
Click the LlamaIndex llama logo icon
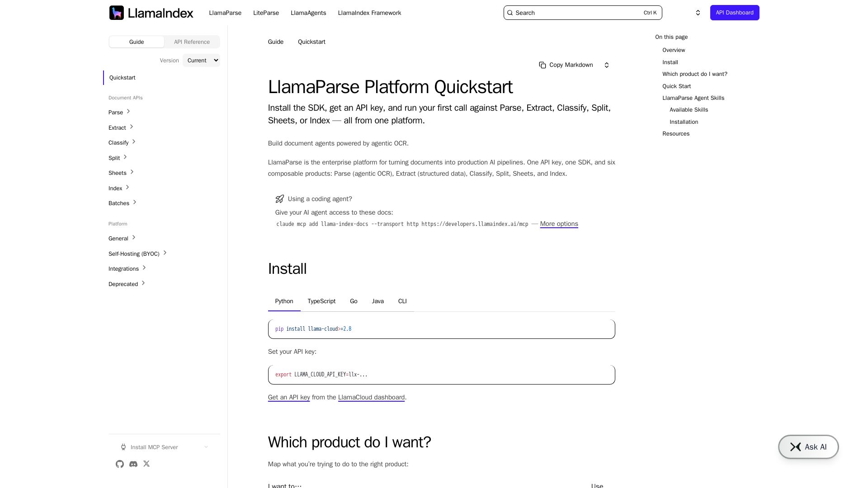[x=117, y=13]
